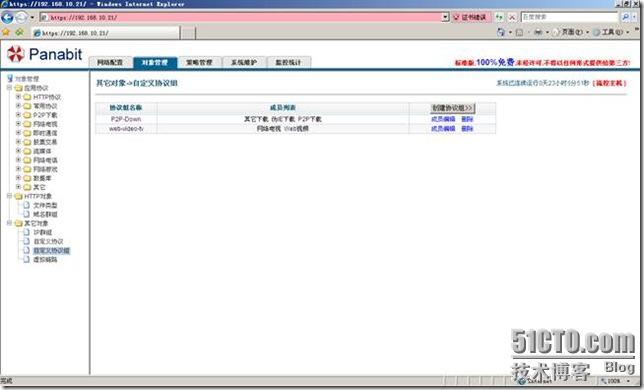Expand the P2P下载 tree node
Screen dimensions: 644x390
coord(18,115)
